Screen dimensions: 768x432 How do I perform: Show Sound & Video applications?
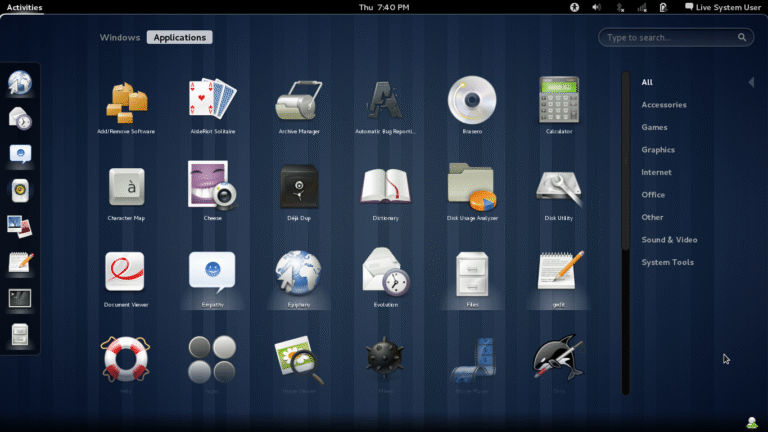669,240
